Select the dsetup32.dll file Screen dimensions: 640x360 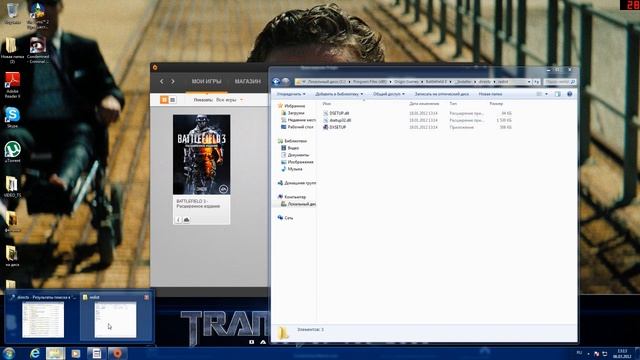coord(337,120)
